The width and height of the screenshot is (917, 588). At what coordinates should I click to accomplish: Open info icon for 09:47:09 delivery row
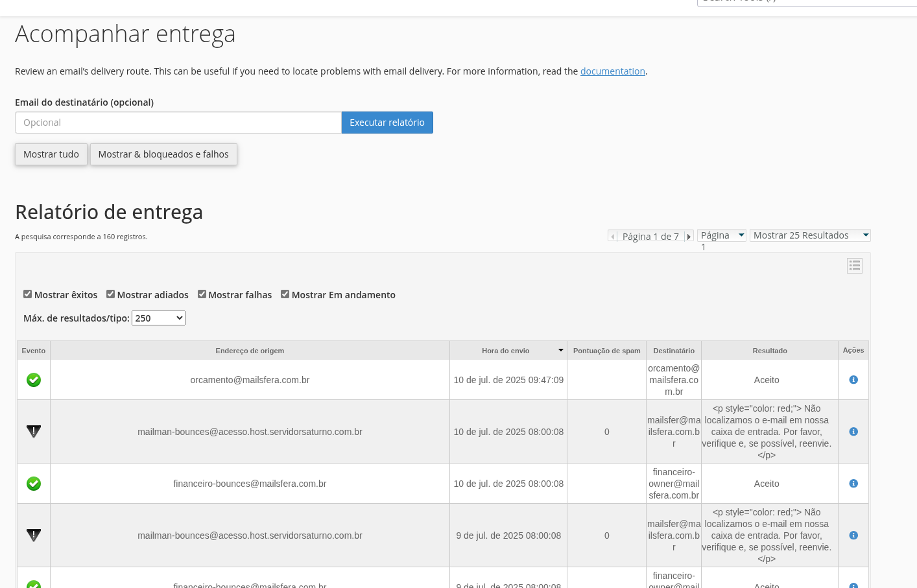click(853, 380)
